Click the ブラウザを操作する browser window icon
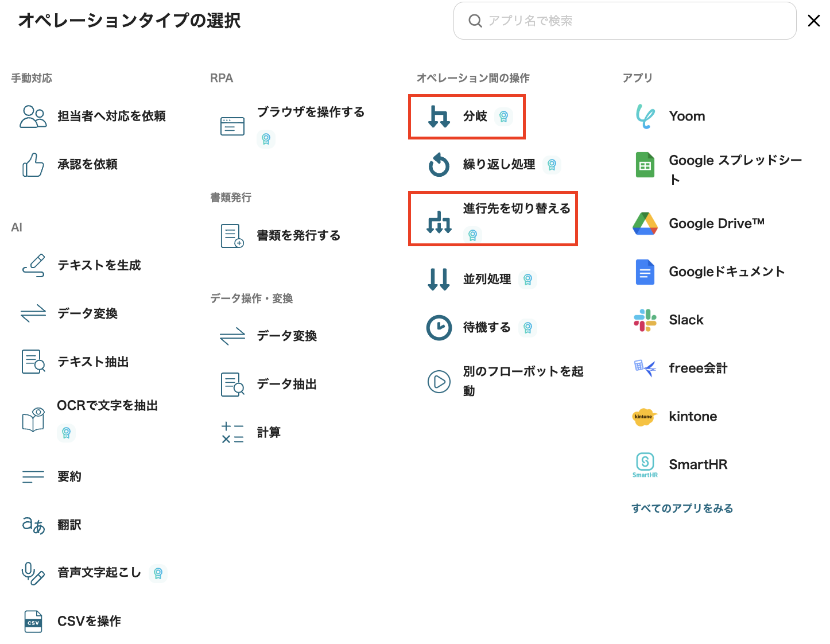Screen dimensions: 830x644 coord(232,126)
